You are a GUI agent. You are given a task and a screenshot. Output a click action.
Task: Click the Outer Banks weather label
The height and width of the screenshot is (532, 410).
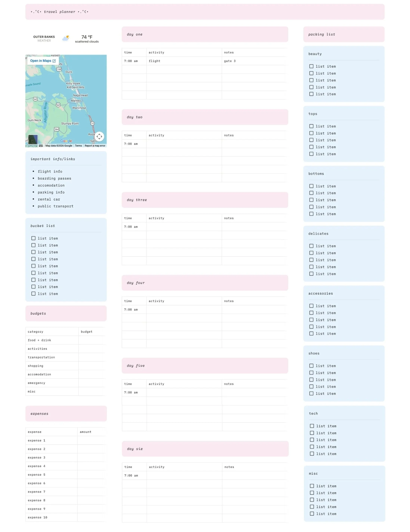44,39
